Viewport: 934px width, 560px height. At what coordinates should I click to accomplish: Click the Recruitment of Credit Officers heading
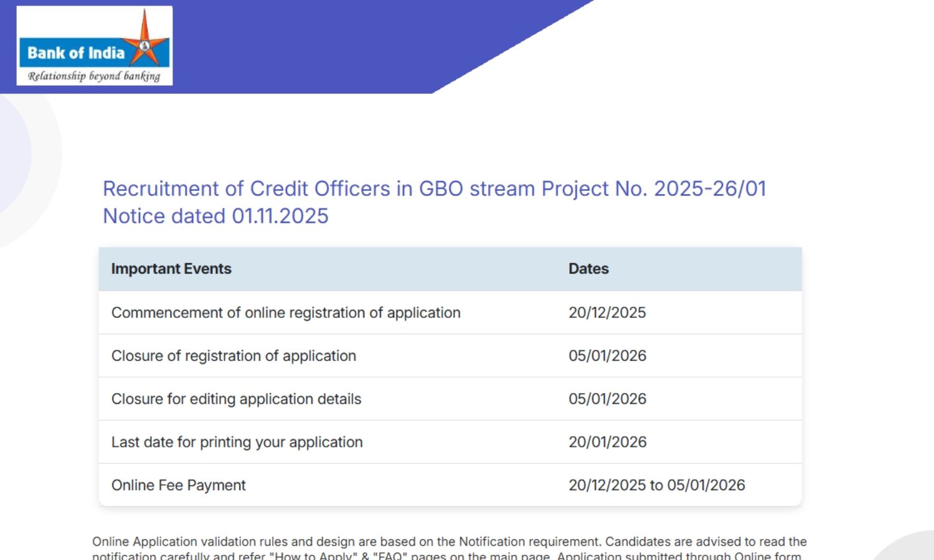coord(434,189)
